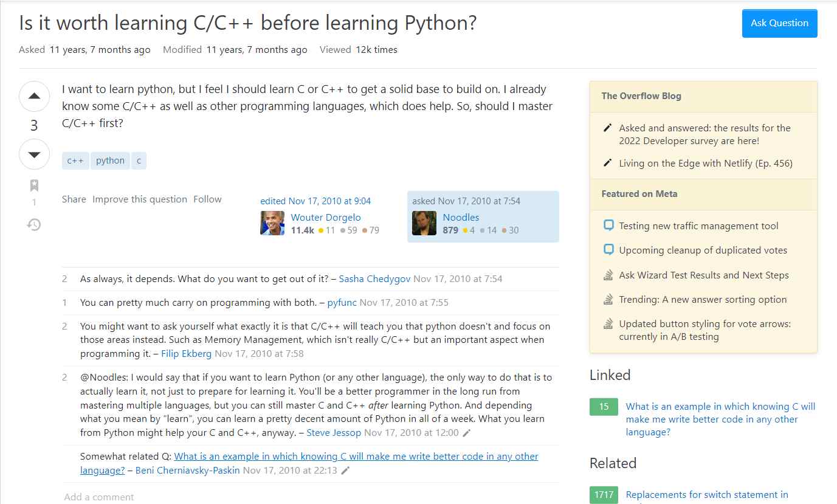Click Noodles' avatar thumbnail
The image size is (837, 504).
(x=424, y=223)
